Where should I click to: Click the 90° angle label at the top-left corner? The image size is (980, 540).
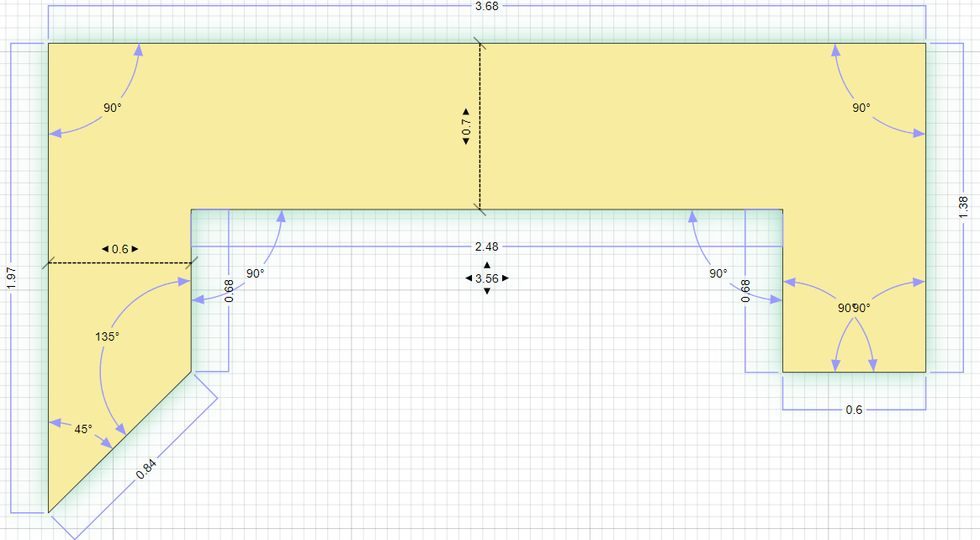click(113, 108)
